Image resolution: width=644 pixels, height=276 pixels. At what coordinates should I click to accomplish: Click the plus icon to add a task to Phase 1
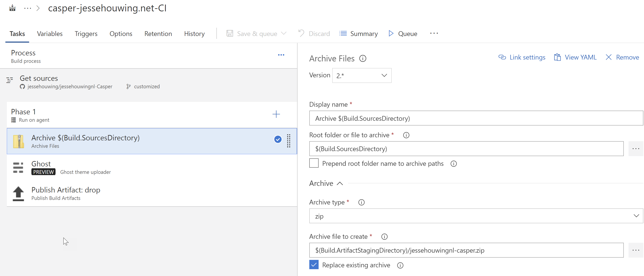[x=276, y=114]
